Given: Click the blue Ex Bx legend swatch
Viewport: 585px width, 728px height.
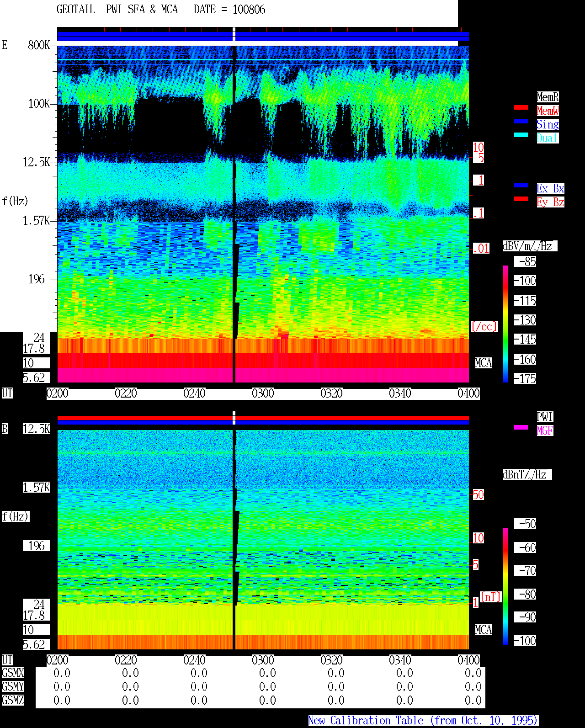Looking at the screenshot, I should (521, 185).
